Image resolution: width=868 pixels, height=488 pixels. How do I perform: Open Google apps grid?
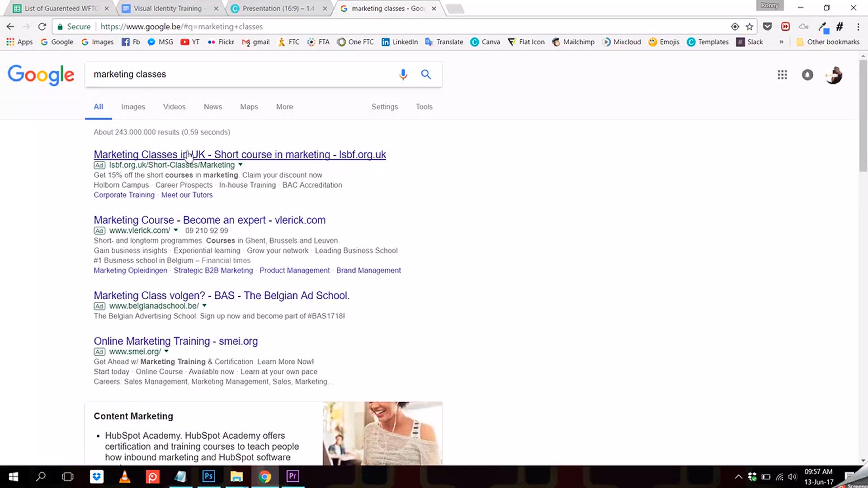point(782,75)
